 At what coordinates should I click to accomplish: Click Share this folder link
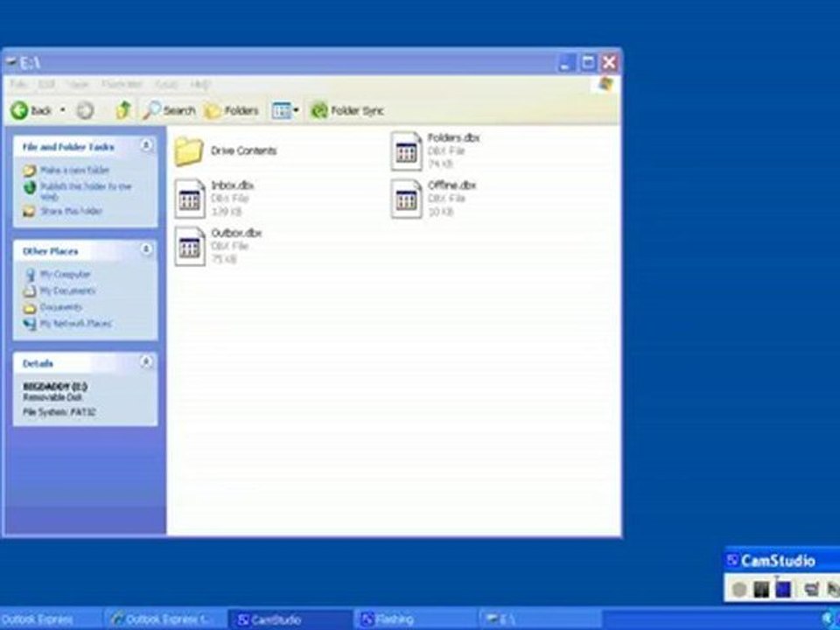tap(71, 211)
